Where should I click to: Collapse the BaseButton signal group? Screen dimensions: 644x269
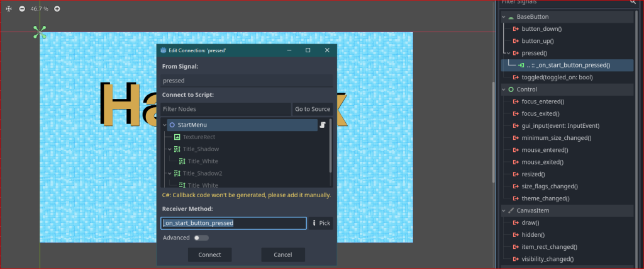tap(504, 17)
